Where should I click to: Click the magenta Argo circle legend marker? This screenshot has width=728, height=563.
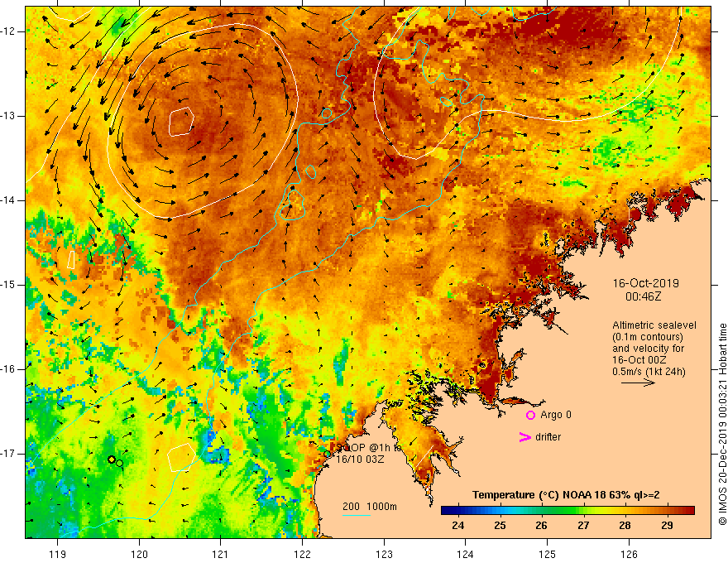[530, 415]
